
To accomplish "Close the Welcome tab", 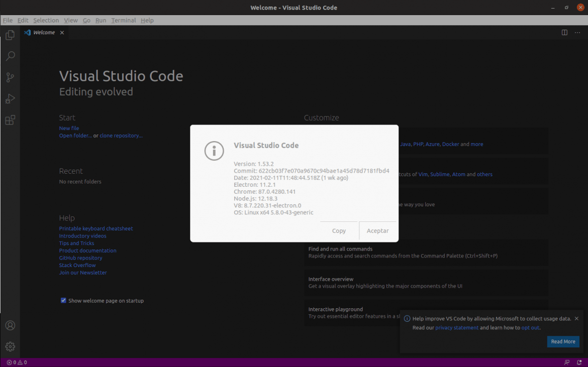I will (x=62, y=33).
